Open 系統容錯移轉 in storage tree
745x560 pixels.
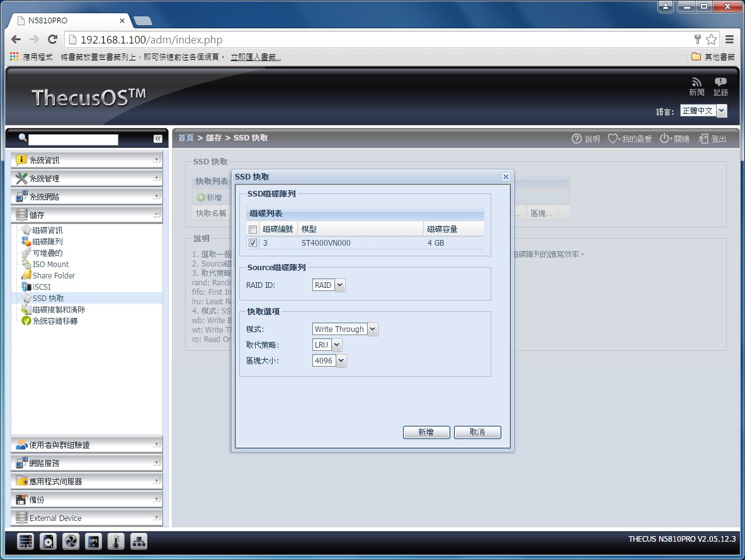55,321
